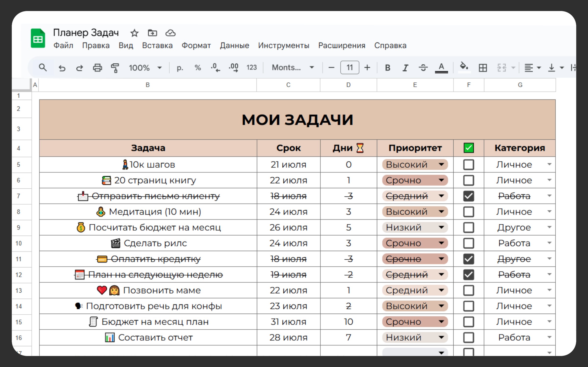
Task: Open priority dropdown for 10к шагов
Action: point(441,164)
